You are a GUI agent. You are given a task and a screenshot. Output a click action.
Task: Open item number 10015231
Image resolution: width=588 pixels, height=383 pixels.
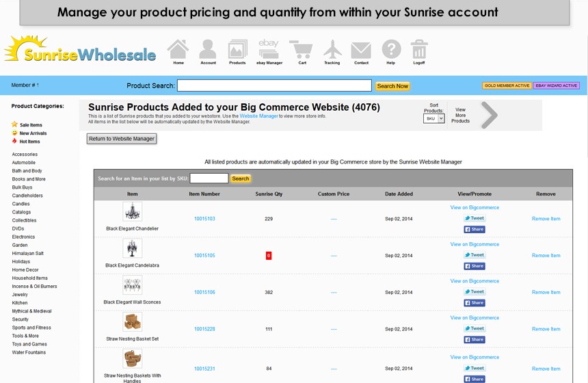(204, 369)
